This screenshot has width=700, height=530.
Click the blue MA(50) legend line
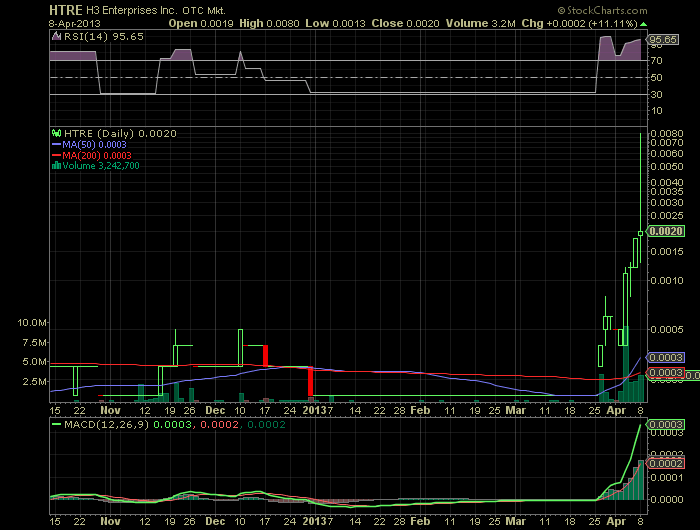point(56,145)
